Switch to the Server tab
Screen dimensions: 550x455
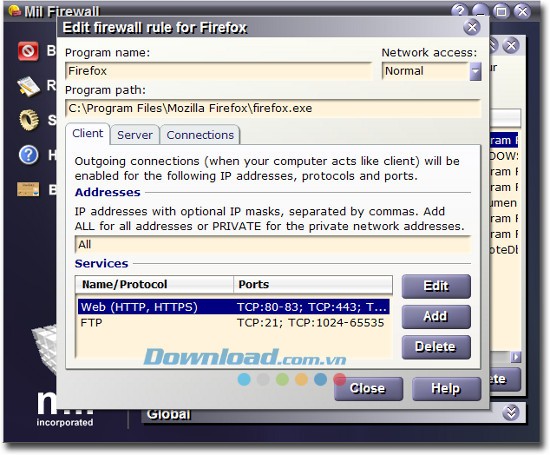(135, 135)
